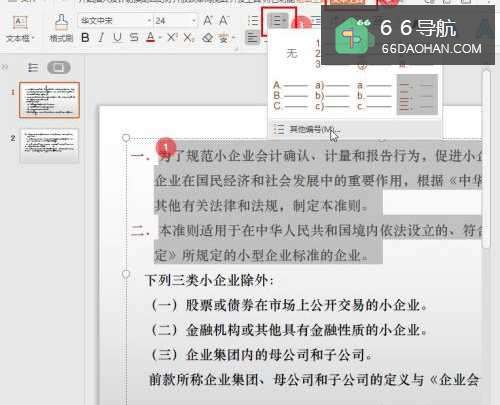Image resolution: width=500 pixels, height=405 pixels.
Task: Click the subscript icon
Action: (189, 38)
